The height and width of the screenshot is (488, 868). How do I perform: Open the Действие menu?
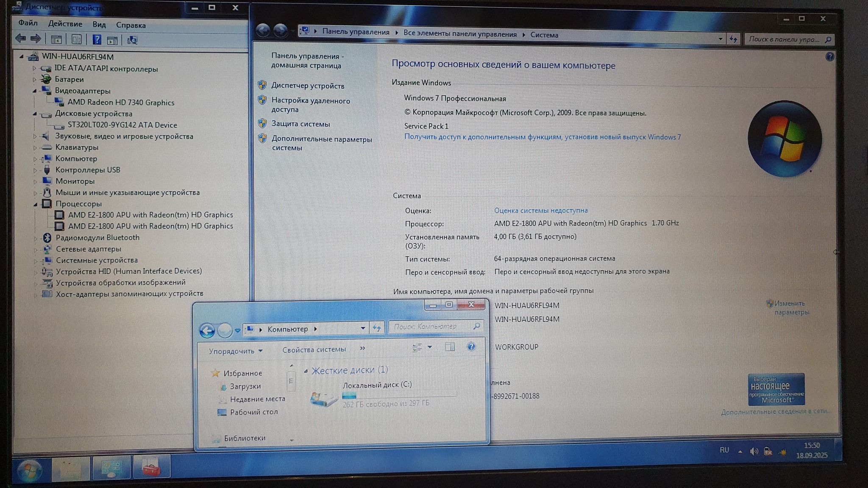(x=65, y=24)
